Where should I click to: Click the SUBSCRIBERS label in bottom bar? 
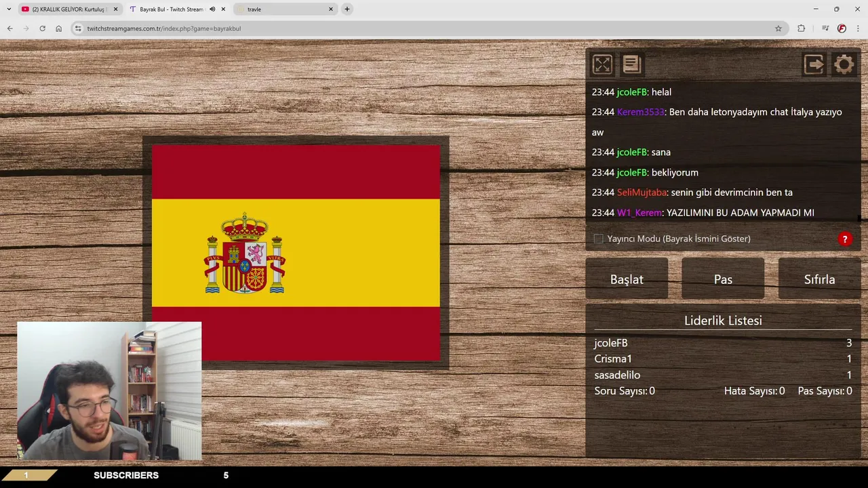pos(126,475)
